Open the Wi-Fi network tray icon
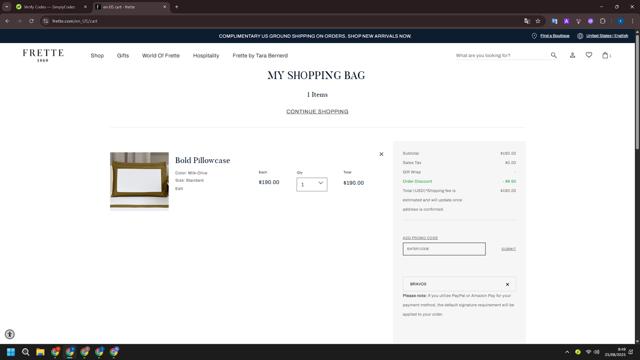The width and height of the screenshot is (640, 360). (x=588, y=352)
